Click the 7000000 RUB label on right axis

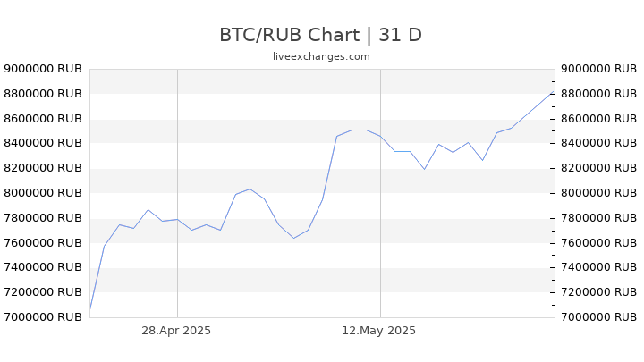[x=598, y=317]
